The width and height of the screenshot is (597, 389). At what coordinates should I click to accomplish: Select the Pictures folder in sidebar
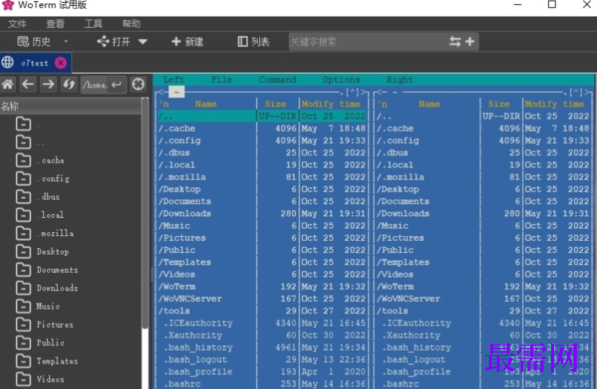[55, 325]
